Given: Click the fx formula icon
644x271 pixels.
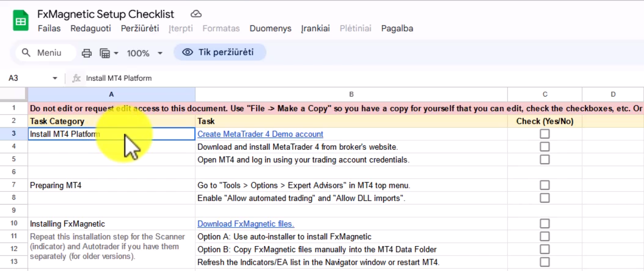Looking at the screenshot, I should [77, 78].
